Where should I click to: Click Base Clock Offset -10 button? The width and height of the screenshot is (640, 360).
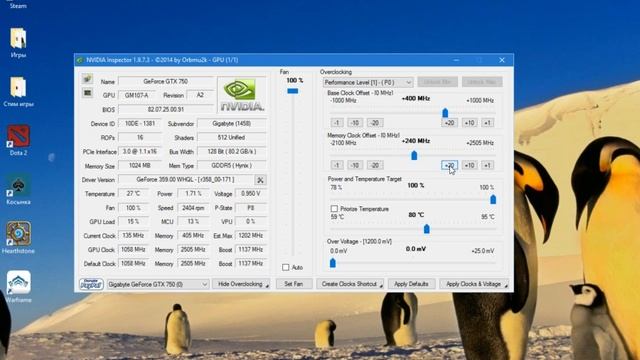coord(355,123)
